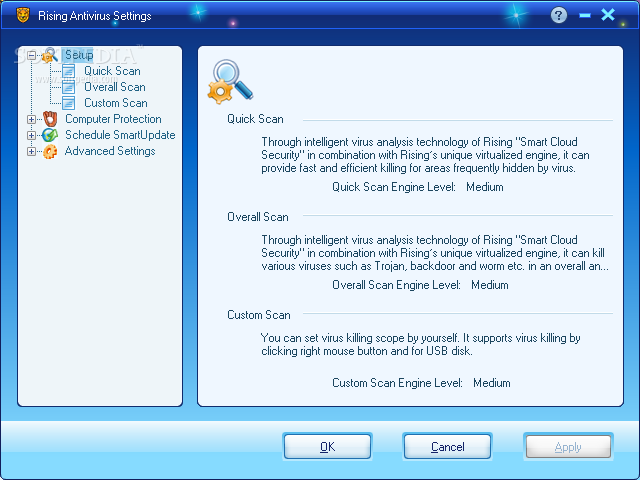Click the Rising Antivirus Settings title text
Viewport: 640px width, 480px height.
(95, 16)
